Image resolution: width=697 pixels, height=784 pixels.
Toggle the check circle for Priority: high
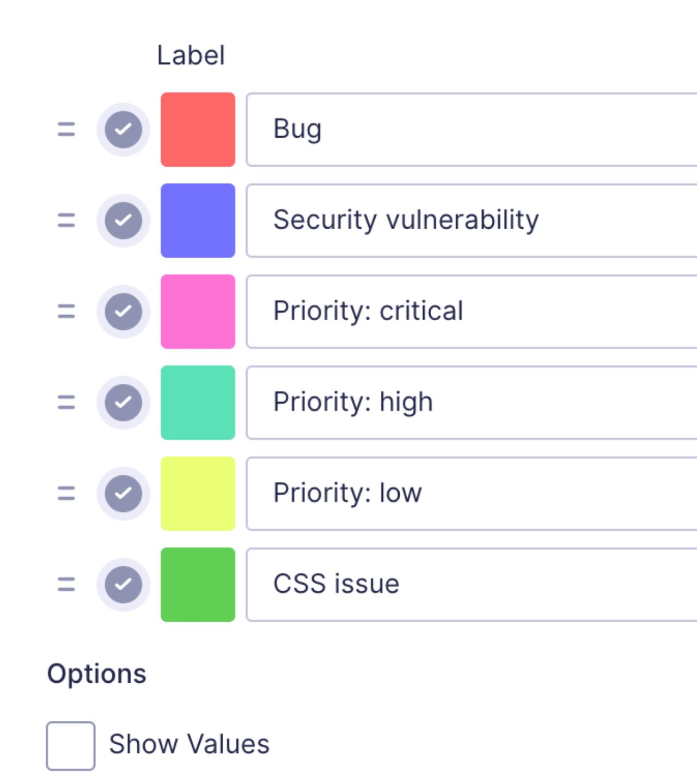(123, 402)
